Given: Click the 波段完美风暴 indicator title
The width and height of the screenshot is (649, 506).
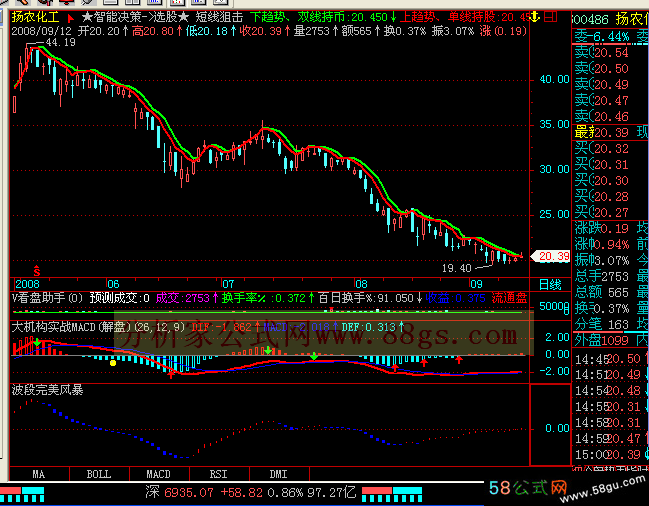Looking at the screenshot, I should pyautogui.click(x=48, y=390).
